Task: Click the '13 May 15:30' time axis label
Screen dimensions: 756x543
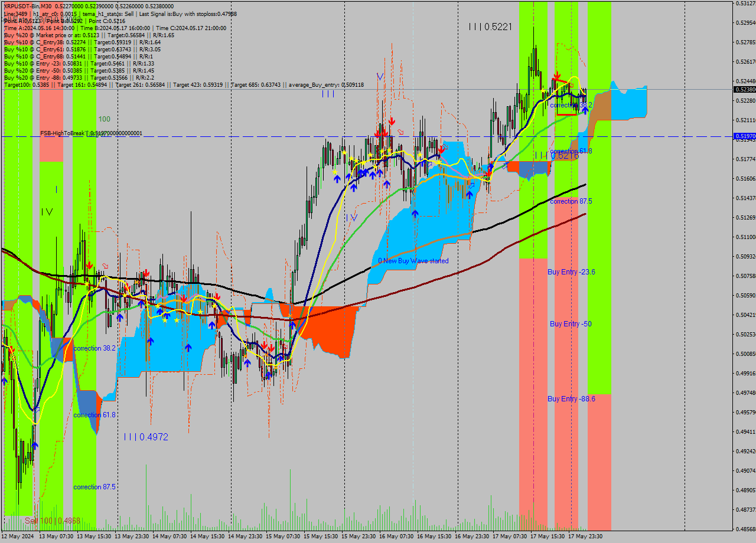Action: 94,537
